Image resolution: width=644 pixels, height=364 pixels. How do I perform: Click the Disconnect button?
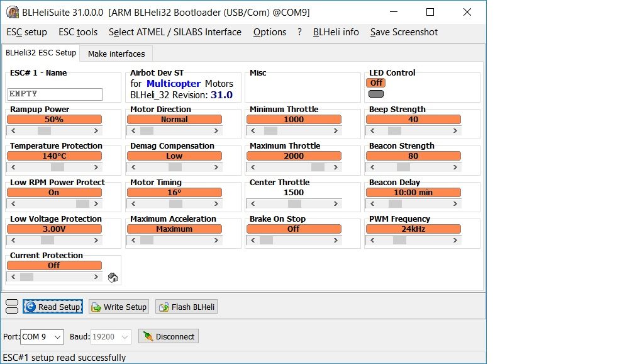point(169,336)
